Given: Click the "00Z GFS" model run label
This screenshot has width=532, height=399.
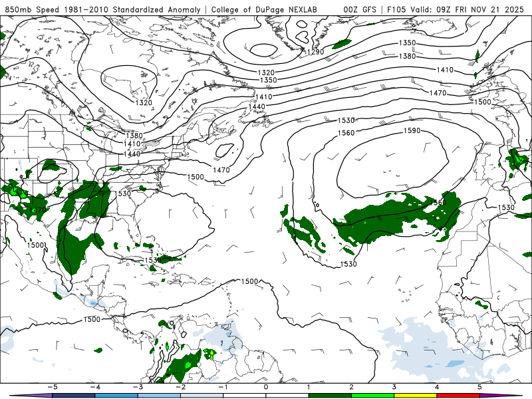Looking at the screenshot, I should coord(360,9).
